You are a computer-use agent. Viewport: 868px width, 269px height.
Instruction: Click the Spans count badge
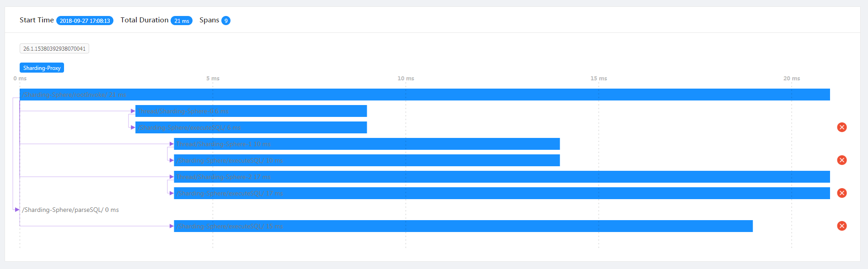point(226,21)
